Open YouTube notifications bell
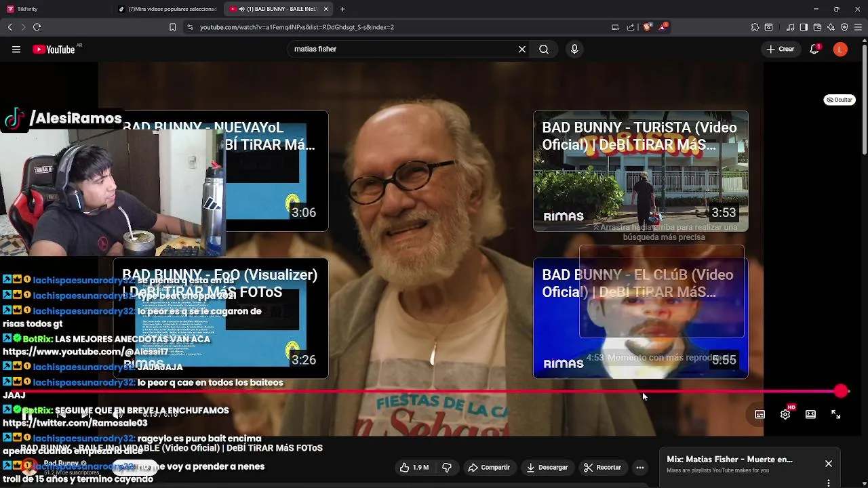The width and height of the screenshot is (868, 488). [814, 49]
